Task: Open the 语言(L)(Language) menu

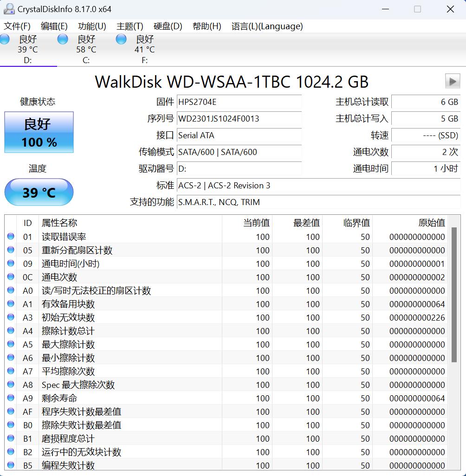Action: [267, 26]
